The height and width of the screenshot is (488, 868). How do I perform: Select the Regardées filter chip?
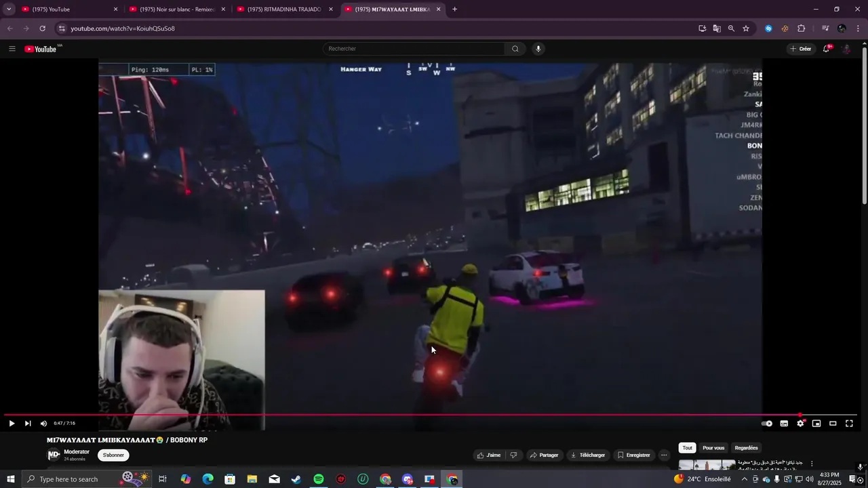[x=747, y=448]
